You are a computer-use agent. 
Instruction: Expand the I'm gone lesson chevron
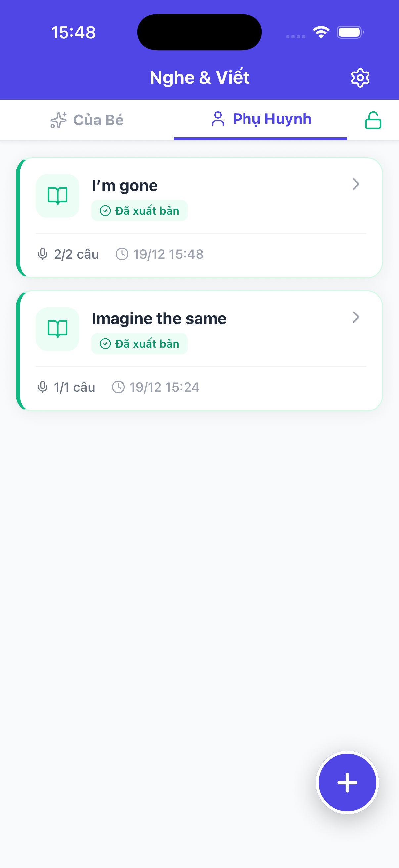pos(356,184)
